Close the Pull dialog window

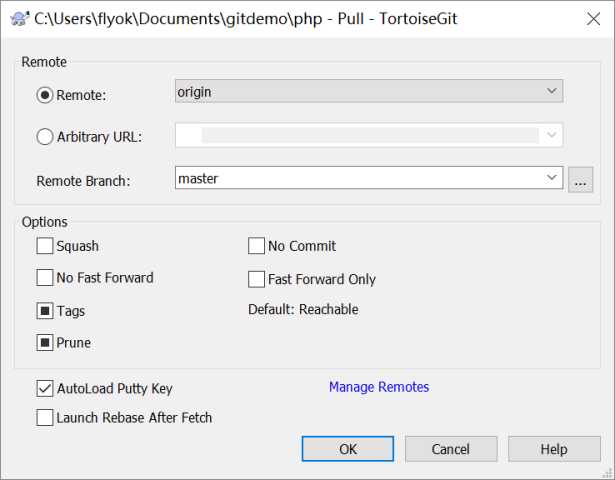[x=593, y=18]
